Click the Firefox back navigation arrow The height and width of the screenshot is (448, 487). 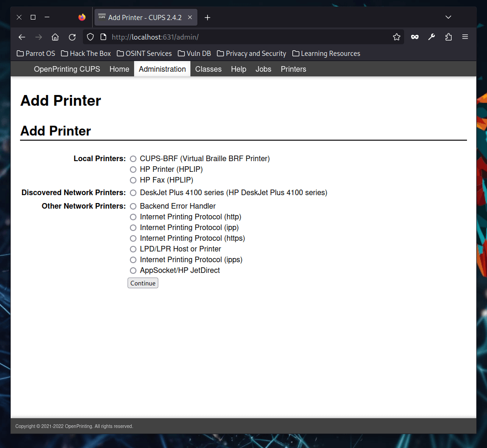point(21,37)
